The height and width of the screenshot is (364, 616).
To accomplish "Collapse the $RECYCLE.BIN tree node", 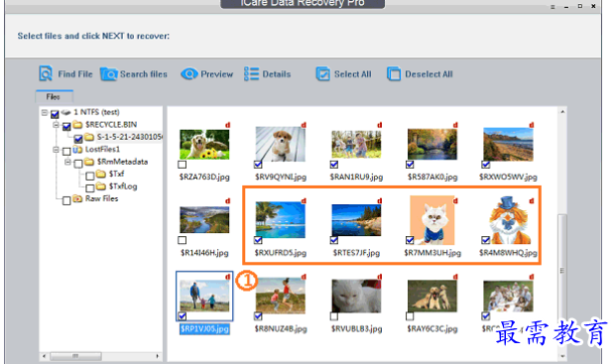I will (x=57, y=125).
